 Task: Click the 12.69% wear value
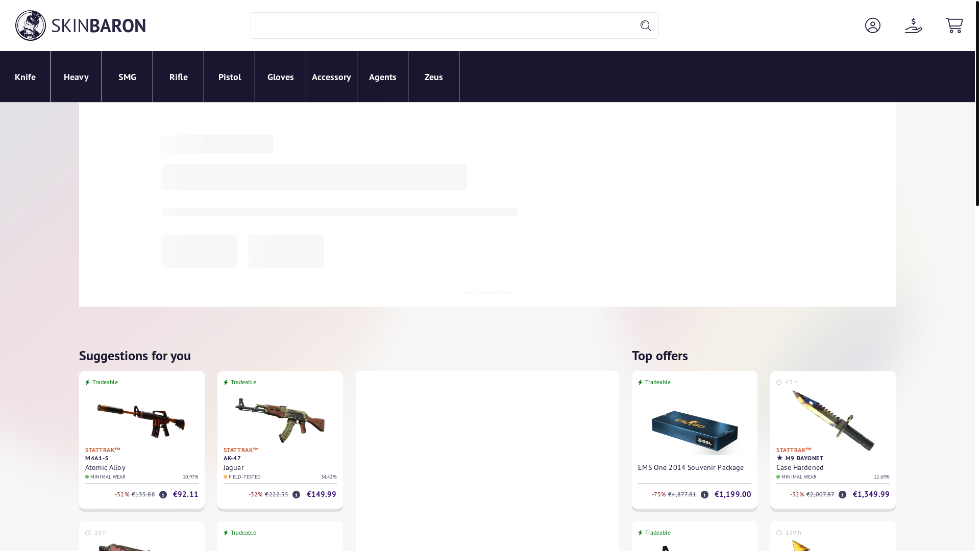(x=881, y=477)
